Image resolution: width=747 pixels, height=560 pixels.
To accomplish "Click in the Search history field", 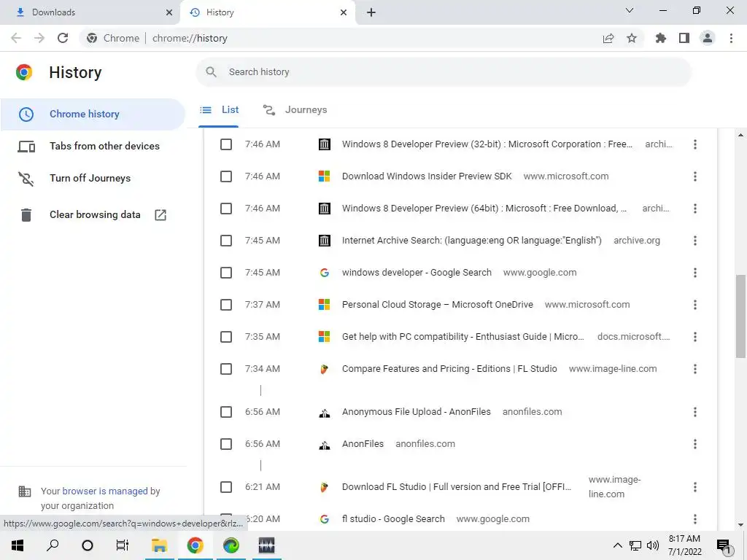I will (444, 72).
